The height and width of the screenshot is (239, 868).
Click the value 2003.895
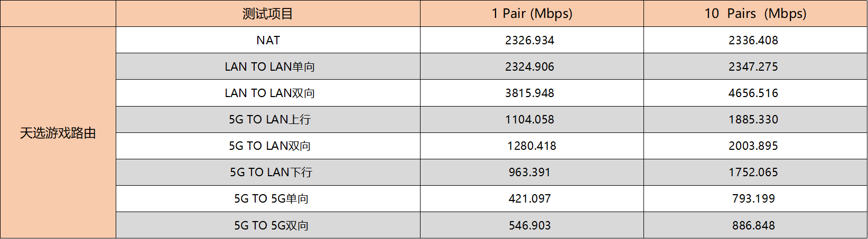pyautogui.click(x=753, y=146)
